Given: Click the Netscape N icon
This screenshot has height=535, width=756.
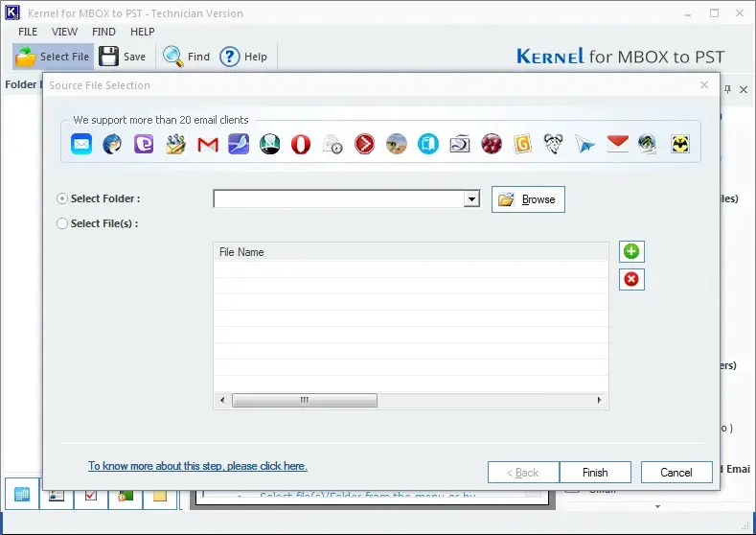Looking at the screenshot, I should [x=270, y=144].
